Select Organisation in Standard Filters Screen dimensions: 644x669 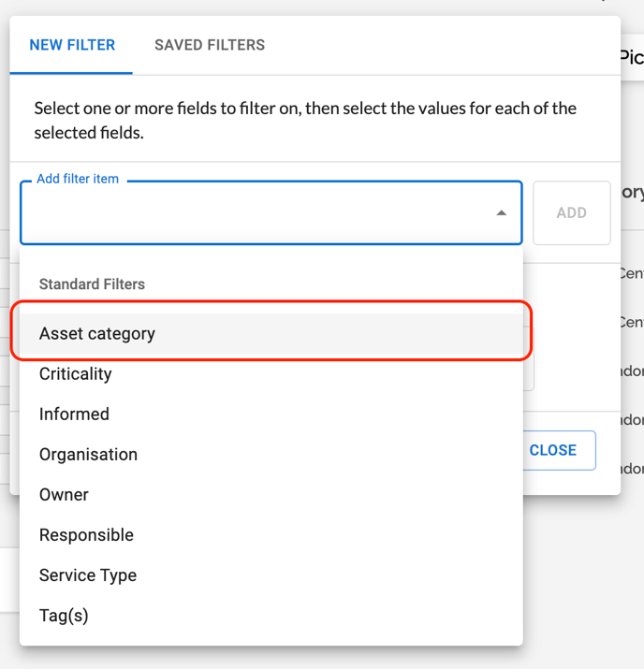pyautogui.click(x=88, y=455)
